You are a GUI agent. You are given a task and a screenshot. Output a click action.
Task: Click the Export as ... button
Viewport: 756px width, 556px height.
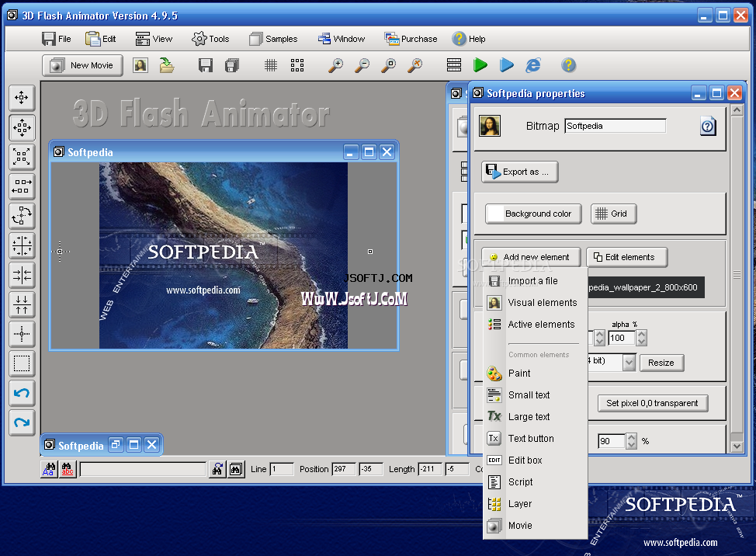click(520, 172)
